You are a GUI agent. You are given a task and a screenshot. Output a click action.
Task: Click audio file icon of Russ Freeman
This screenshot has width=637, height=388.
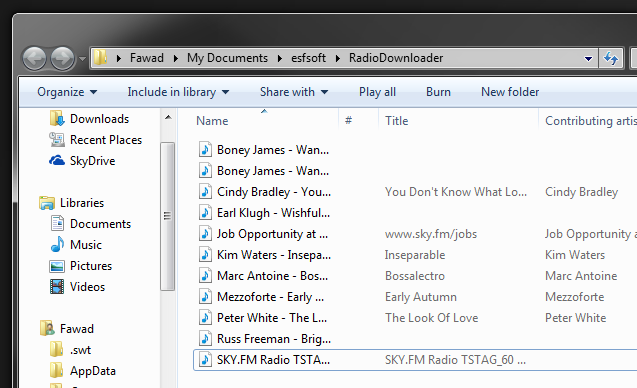point(205,338)
